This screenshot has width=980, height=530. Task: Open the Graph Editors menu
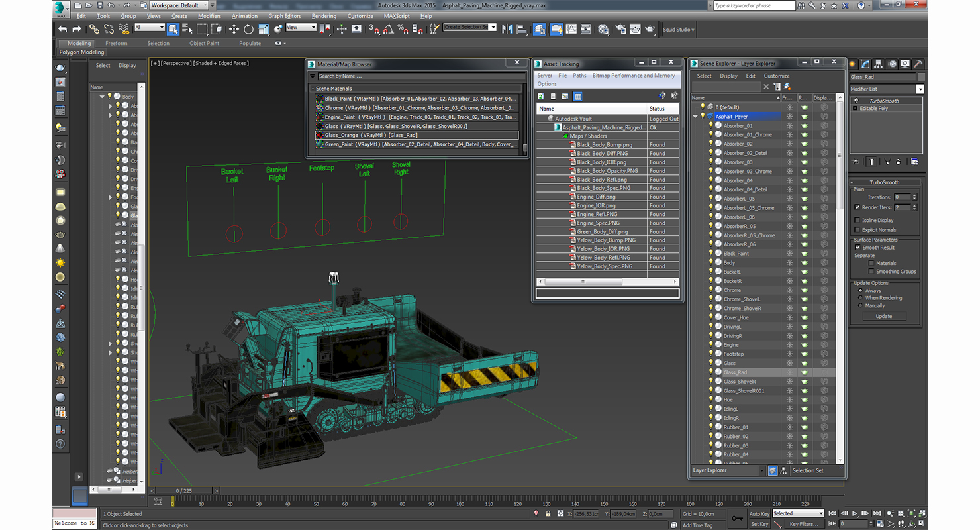coord(285,16)
